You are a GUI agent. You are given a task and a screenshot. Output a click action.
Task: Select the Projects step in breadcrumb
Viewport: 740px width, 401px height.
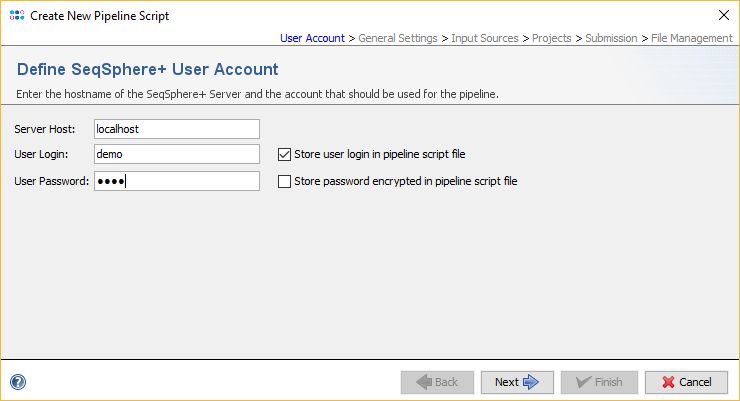click(x=552, y=38)
